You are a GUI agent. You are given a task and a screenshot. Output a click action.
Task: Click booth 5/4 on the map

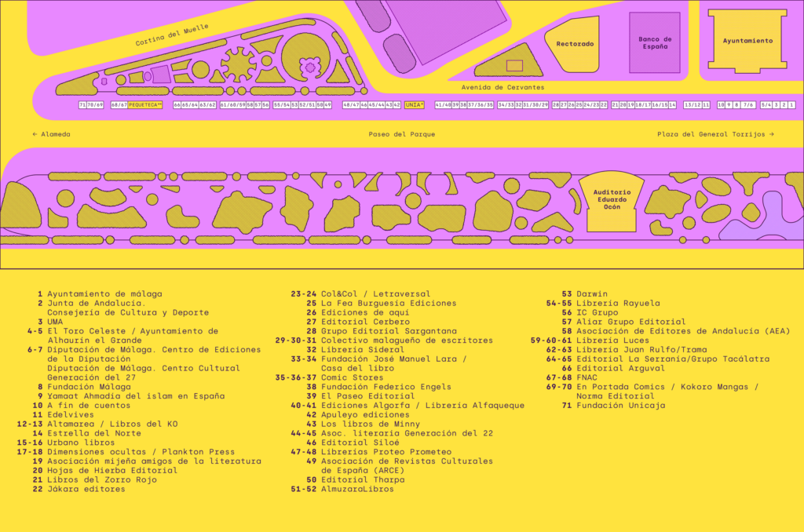click(766, 105)
